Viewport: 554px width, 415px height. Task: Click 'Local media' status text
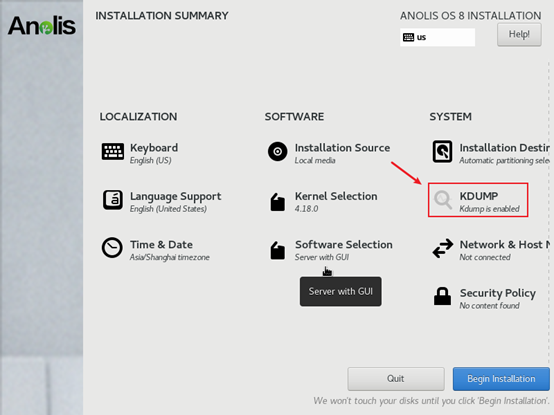pos(315,161)
